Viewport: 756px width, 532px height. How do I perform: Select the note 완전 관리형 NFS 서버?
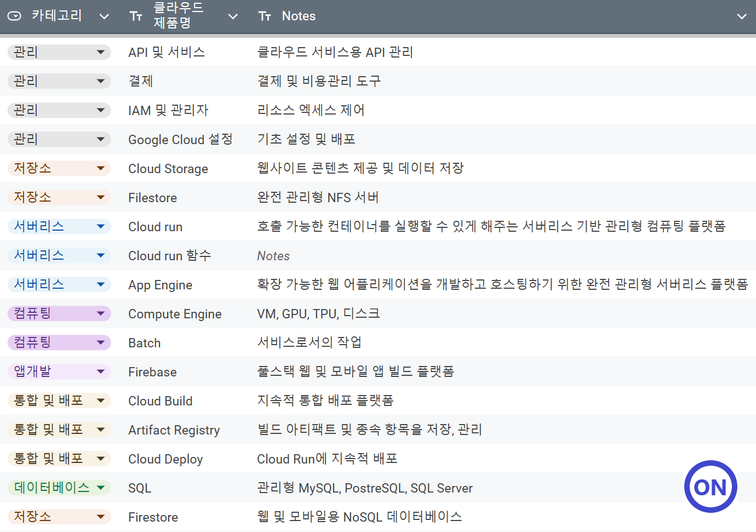tap(318, 197)
